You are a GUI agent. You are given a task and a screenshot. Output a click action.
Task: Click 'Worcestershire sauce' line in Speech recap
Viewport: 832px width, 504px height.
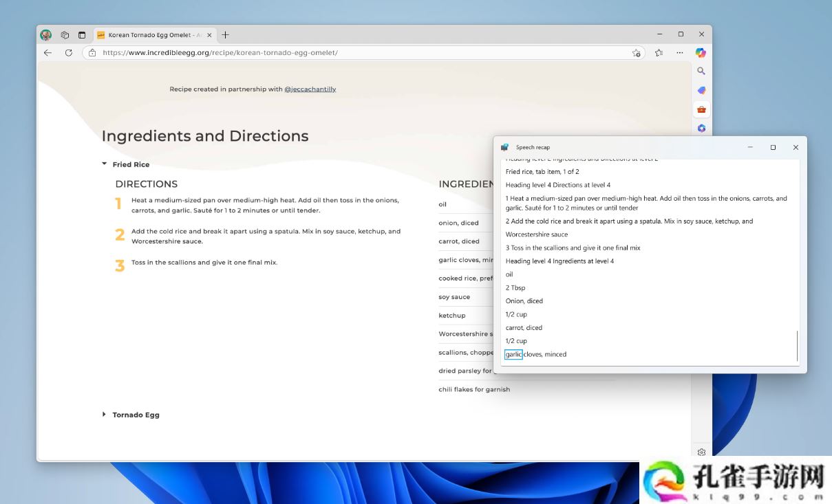click(537, 234)
